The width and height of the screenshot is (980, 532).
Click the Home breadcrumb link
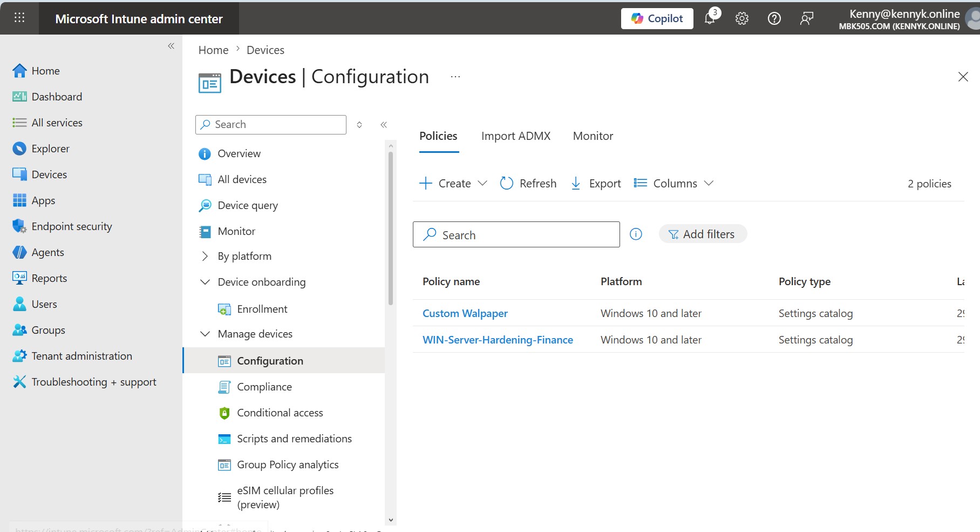pyautogui.click(x=213, y=50)
